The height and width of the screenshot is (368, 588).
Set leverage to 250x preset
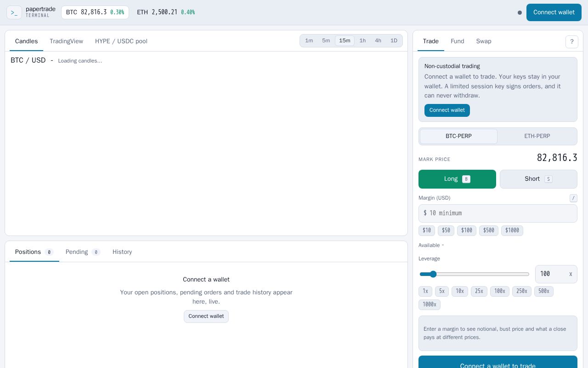point(522,291)
